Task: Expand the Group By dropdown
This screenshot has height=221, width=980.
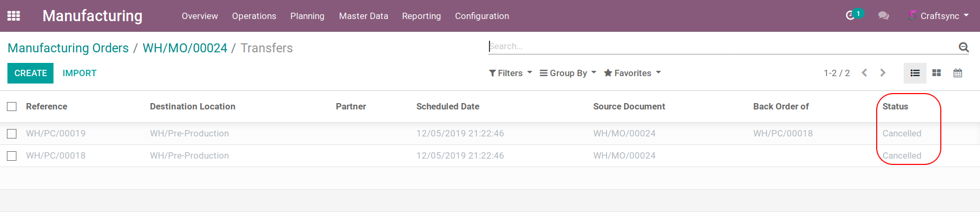Action: (568, 73)
